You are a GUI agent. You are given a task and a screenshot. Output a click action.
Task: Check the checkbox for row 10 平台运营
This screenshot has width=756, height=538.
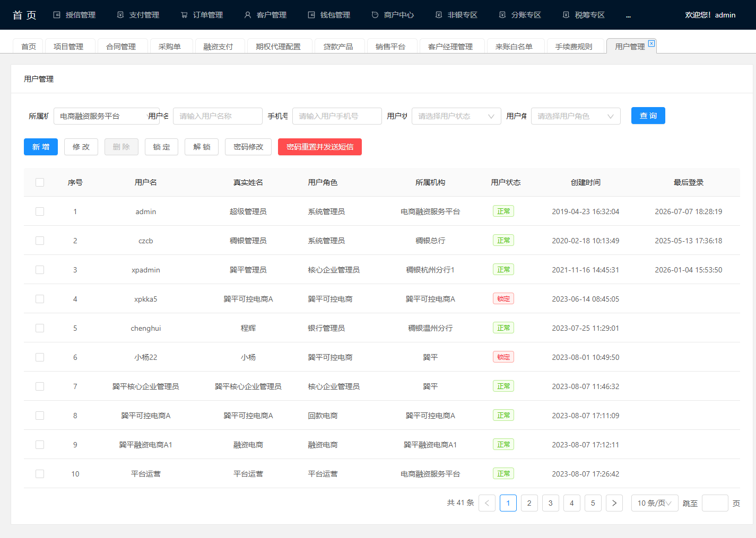pyautogui.click(x=40, y=474)
